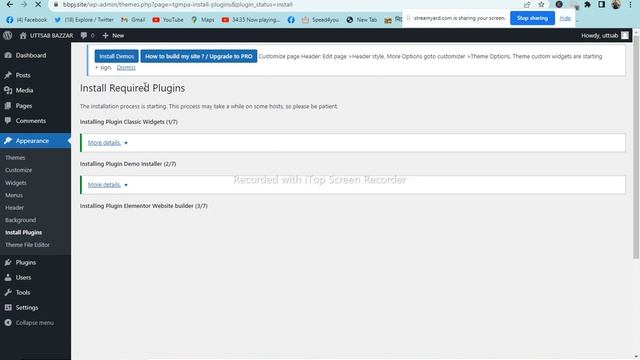Open the 34:35 Now playing bookmark
Viewport: 640px width, 360px height.
[x=251, y=20]
